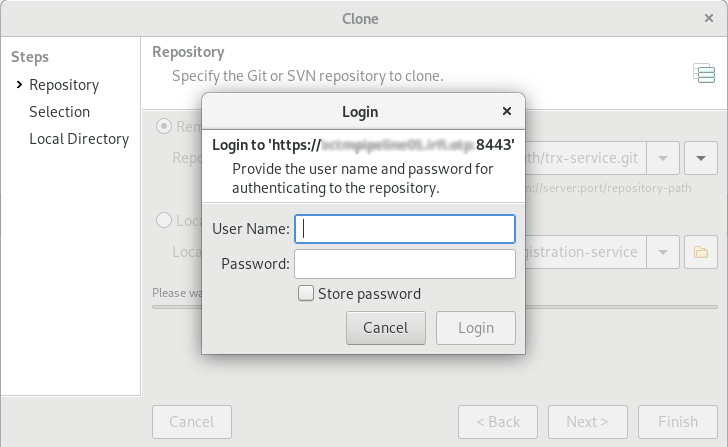This screenshot has height=447, width=728.
Task: Select the Local Directory step
Action: pos(79,139)
